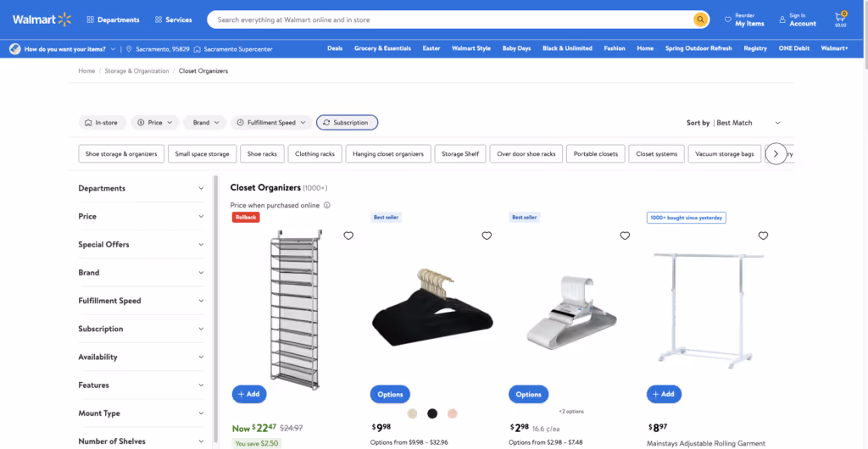The image size is (868, 449).
Task: Open the Fashion navigation link
Action: pos(615,48)
